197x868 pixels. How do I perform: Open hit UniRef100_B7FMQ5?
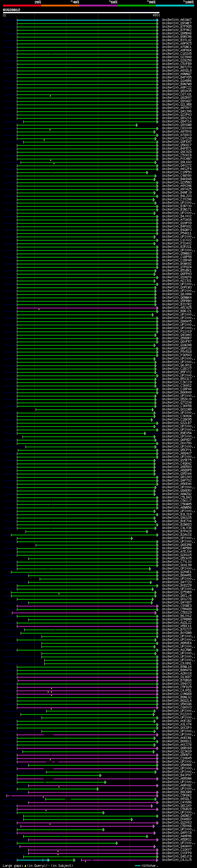176,26
